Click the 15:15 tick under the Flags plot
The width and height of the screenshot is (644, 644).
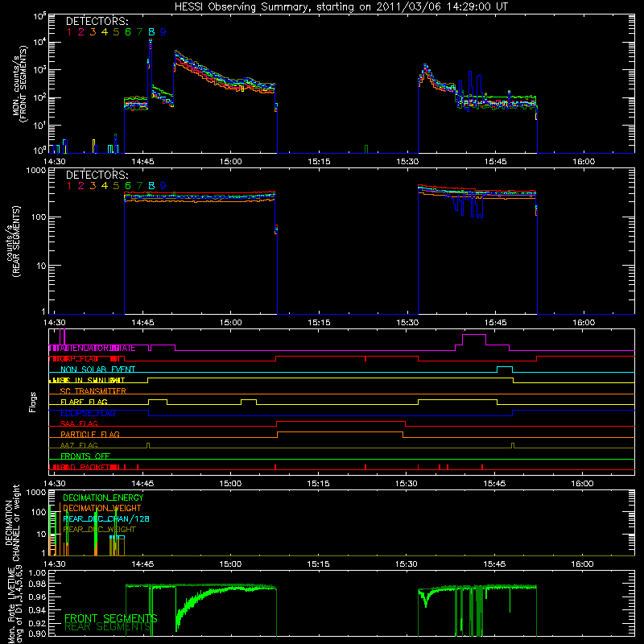(x=318, y=484)
